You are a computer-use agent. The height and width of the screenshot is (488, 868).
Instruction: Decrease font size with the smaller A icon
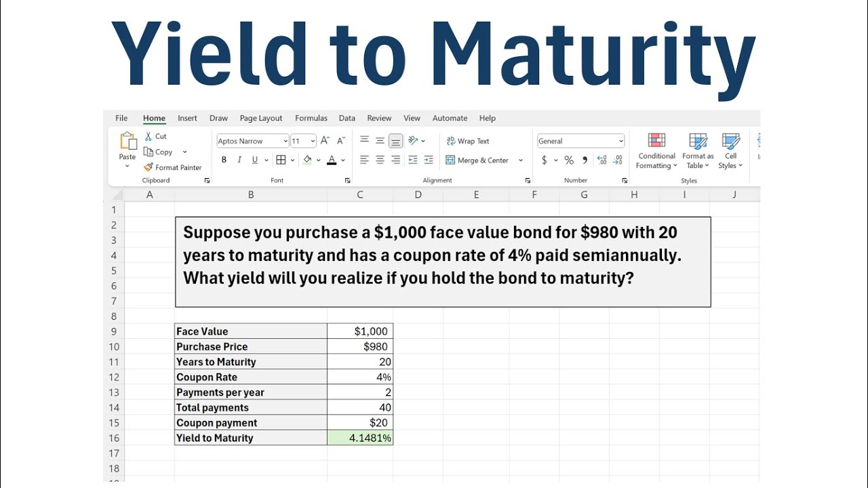(x=341, y=141)
